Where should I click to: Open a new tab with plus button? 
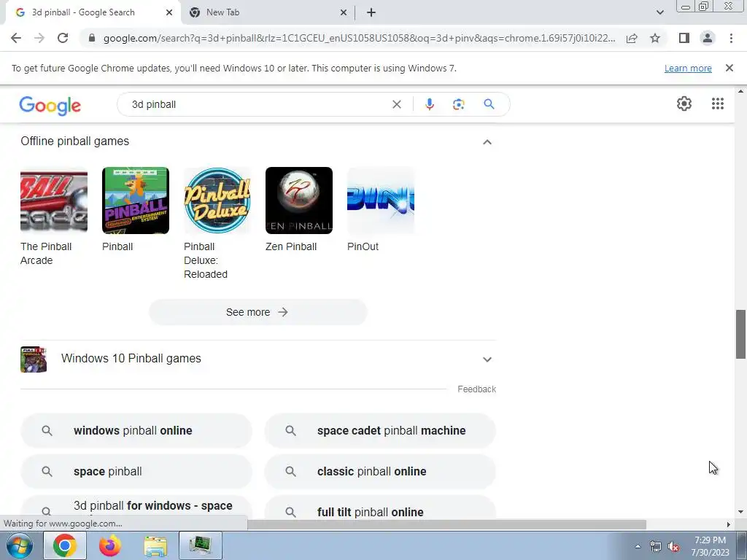click(x=371, y=12)
